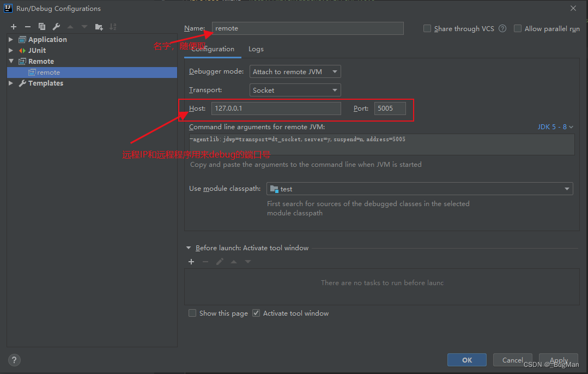Click the Host input field

point(276,108)
